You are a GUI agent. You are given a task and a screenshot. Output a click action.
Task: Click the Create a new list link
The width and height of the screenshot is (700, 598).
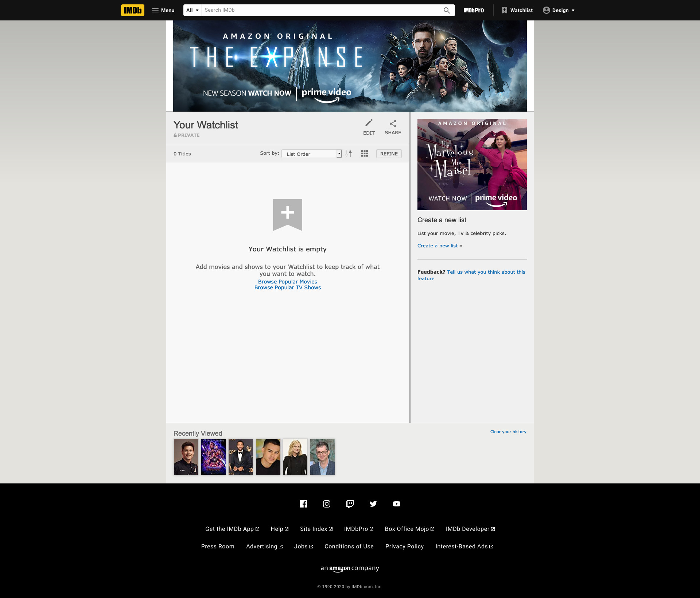point(437,246)
